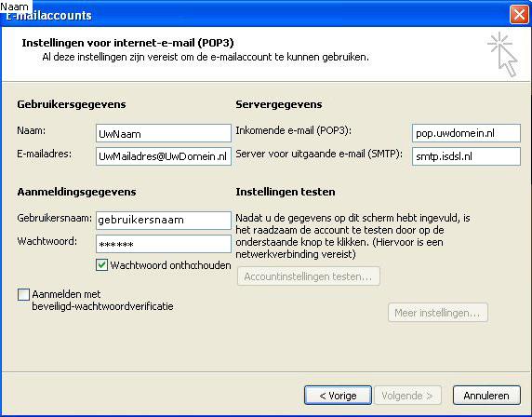Click into the Wachtwoord password field
This screenshot has width=532, height=417.
tap(164, 244)
